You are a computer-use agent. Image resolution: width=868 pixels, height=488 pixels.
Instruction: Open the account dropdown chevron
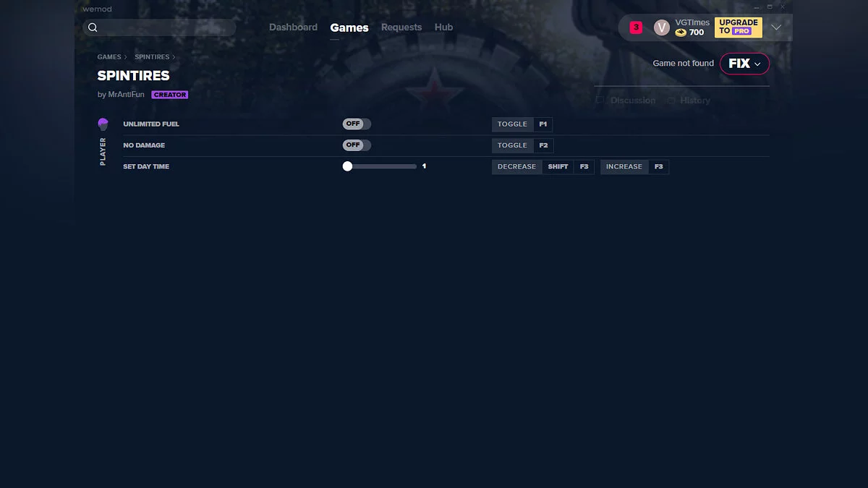(x=776, y=27)
